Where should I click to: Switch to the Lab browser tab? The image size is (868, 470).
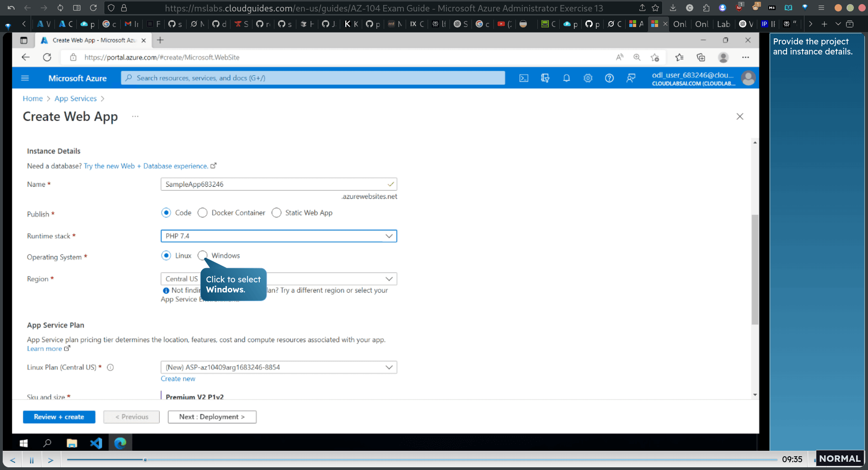(723, 24)
